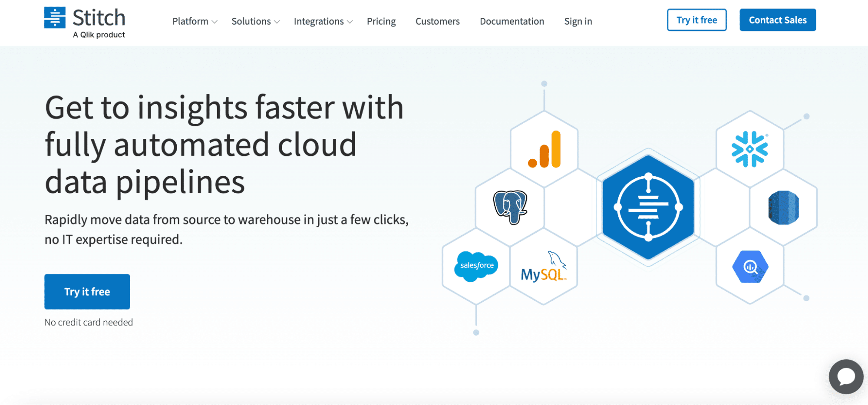Click the header Try it free button
Image resolution: width=868 pixels, height=405 pixels.
(x=696, y=20)
